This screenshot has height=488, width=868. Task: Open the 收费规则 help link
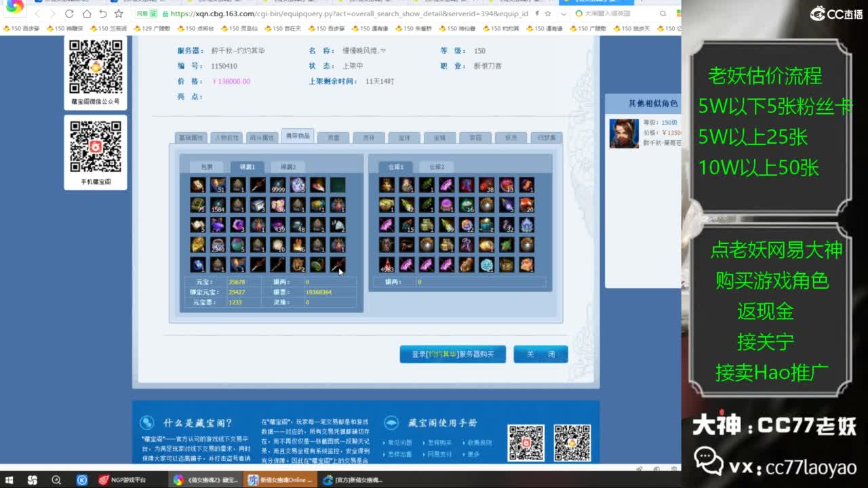pos(479,443)
